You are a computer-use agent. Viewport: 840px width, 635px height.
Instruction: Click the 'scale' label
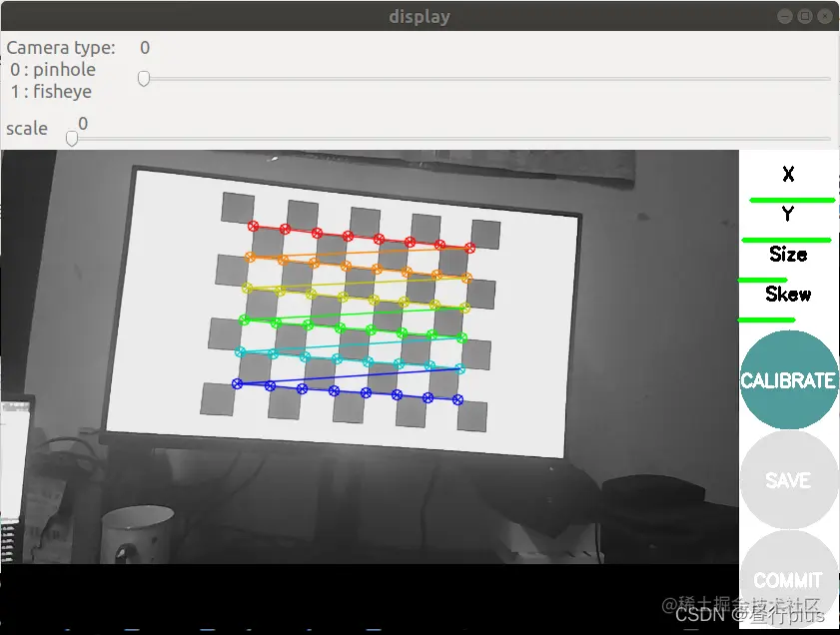point(27,129)
